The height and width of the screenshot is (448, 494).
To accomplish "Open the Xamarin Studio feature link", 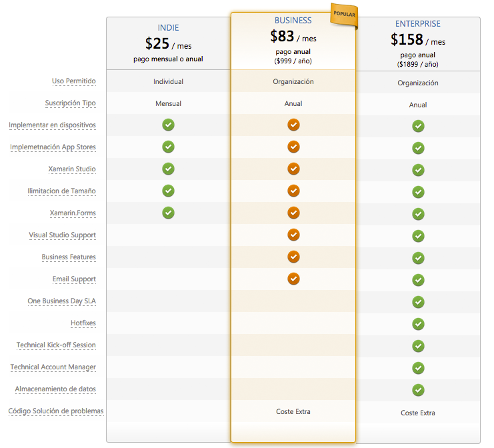I will (x=72, y=169).
